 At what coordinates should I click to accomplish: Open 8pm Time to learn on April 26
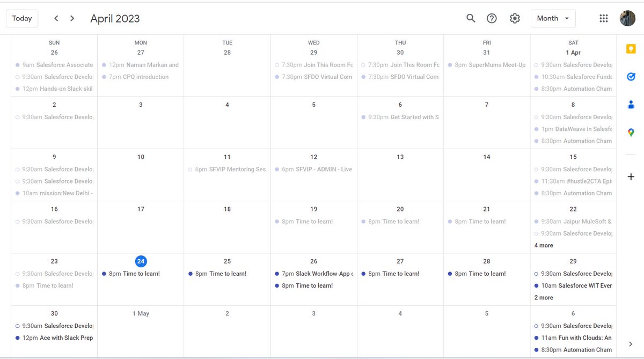tap(313, 285)
